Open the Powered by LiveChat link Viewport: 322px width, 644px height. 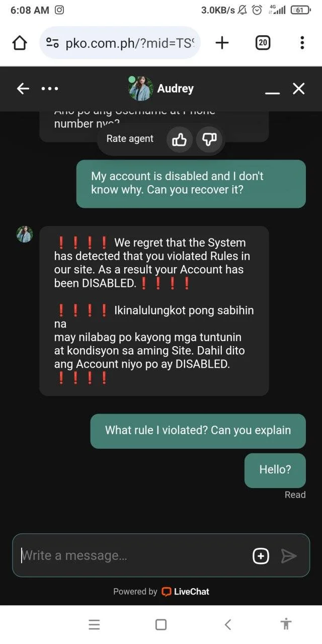click(161, 592)
